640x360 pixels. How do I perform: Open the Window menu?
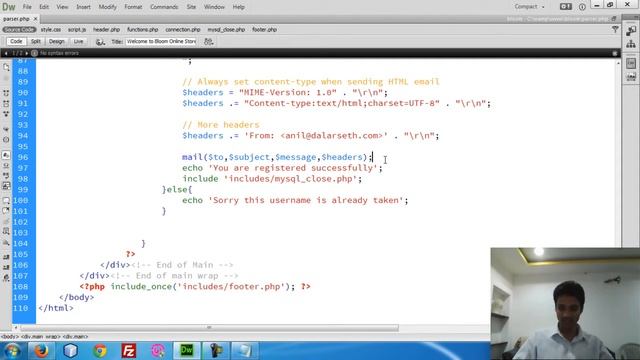coord(214,7)
